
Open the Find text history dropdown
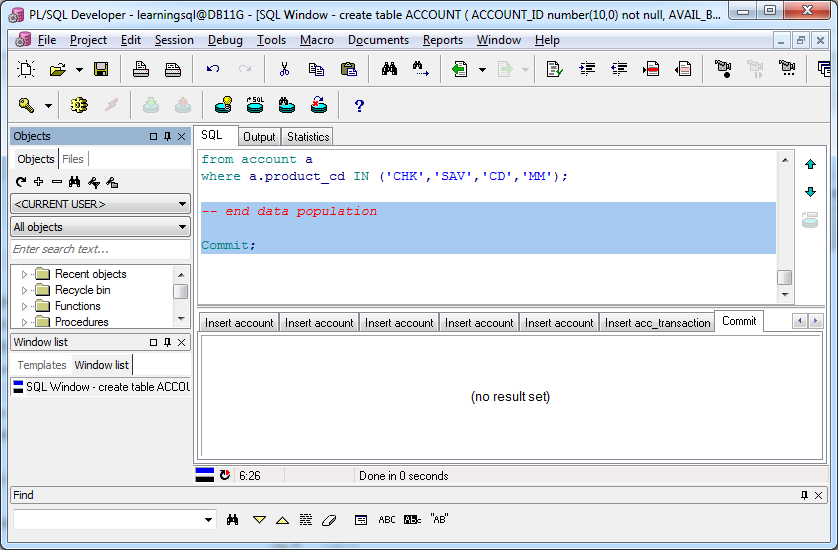point(208,520)
